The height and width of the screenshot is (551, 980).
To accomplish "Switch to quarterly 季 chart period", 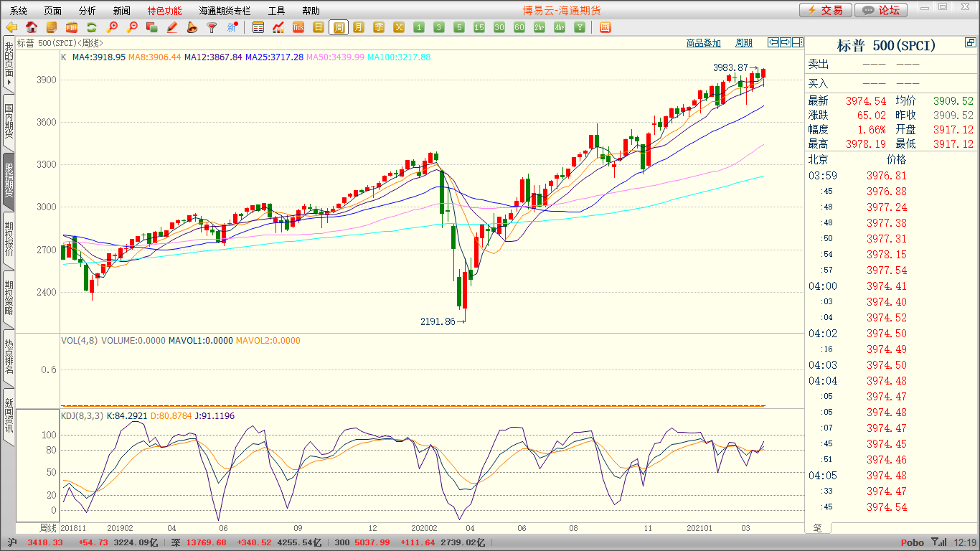I will [x=379, y=27].
